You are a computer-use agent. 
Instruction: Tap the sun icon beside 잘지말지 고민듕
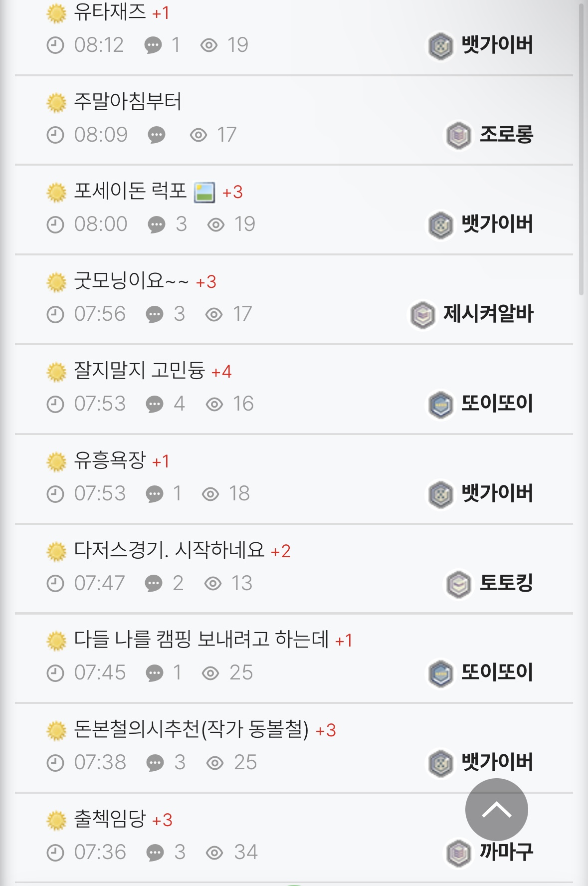56,372
